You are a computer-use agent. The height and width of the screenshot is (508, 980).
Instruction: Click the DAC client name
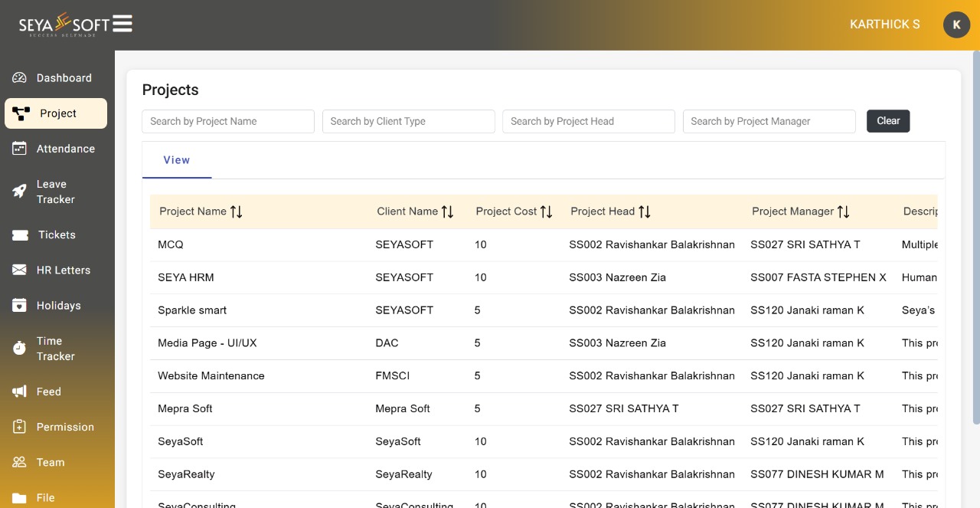387,343
